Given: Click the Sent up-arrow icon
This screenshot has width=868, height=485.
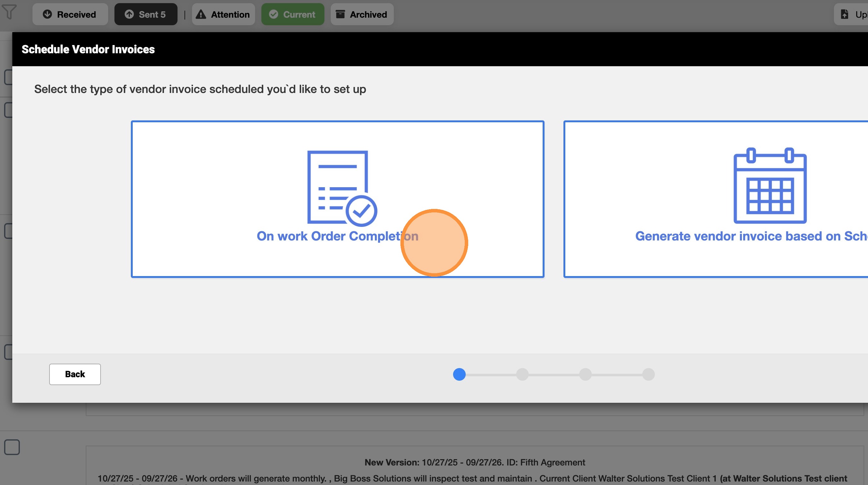Looking at the screenshot, I should pyautogui.click(x=129, y=14).
